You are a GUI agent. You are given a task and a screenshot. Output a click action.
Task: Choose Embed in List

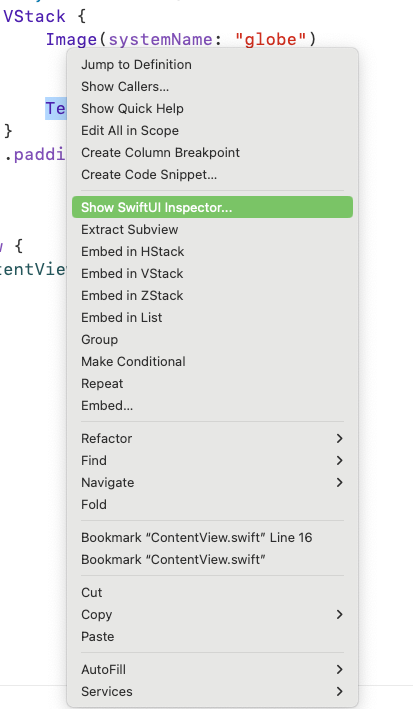point(212,317)
